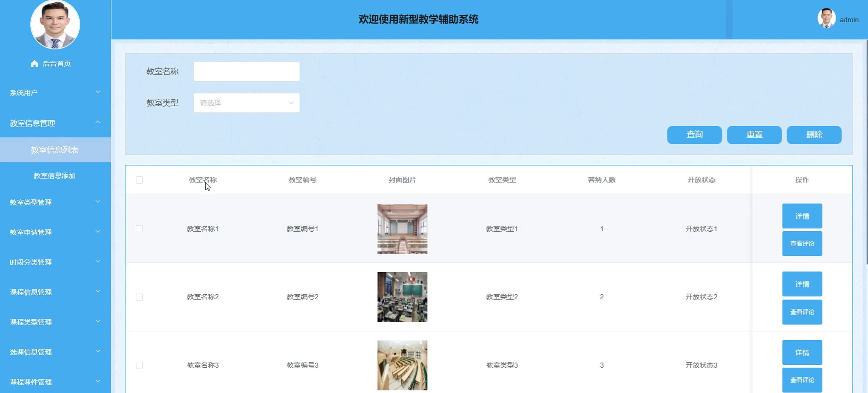Toggle the select-all checkbox in the table header
This screenshot has width=868, height=393.
coord(139,180)
